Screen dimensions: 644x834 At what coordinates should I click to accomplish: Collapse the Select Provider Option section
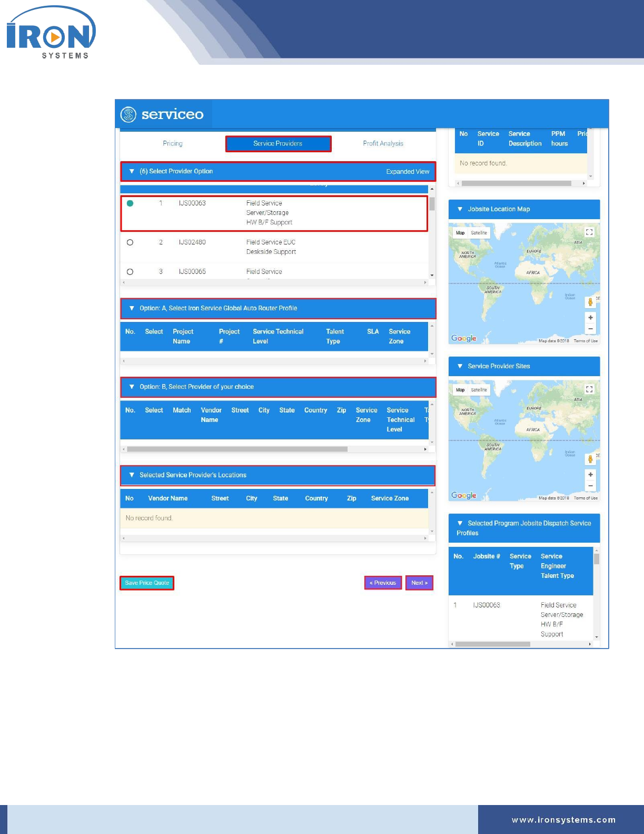click(x=132, y=171)
